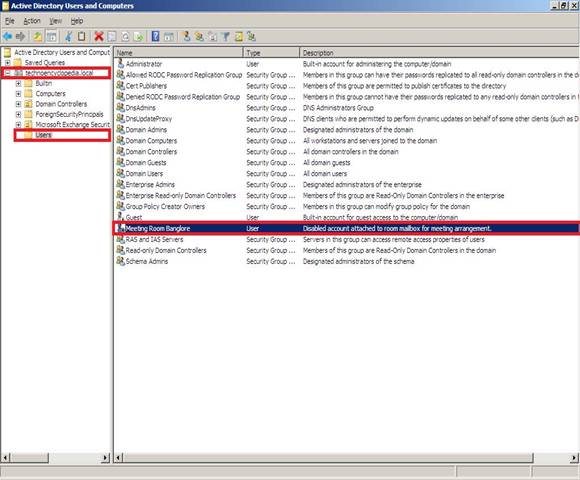
Task: Open the Help menu
Action: coord(77,21)
